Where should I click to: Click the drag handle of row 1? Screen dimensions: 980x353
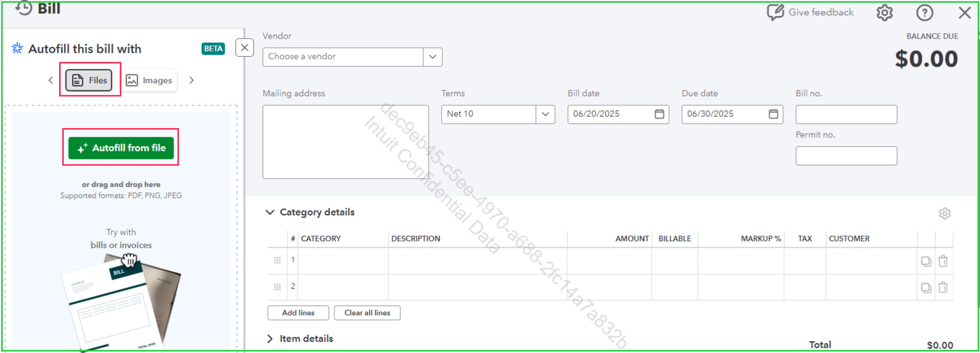tap(277, 261)
